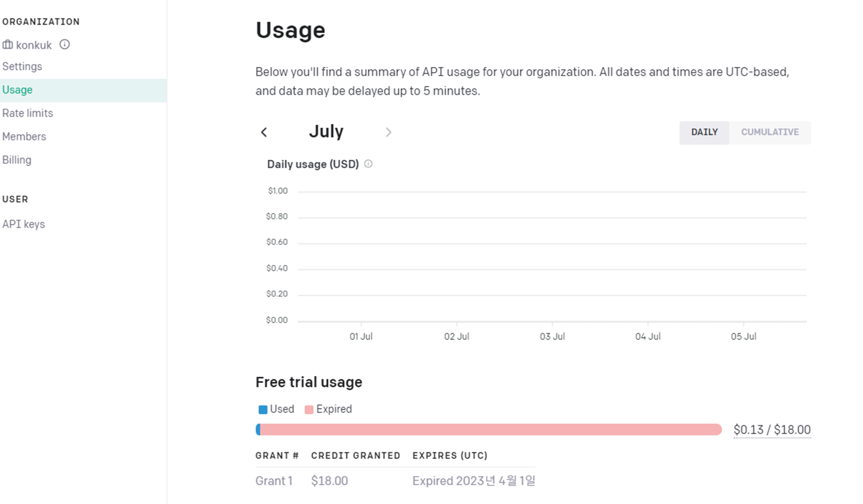Open Rate limits in the sidebar
The height and width of the screenshot is (504, 863).
[x=28, y=113]
